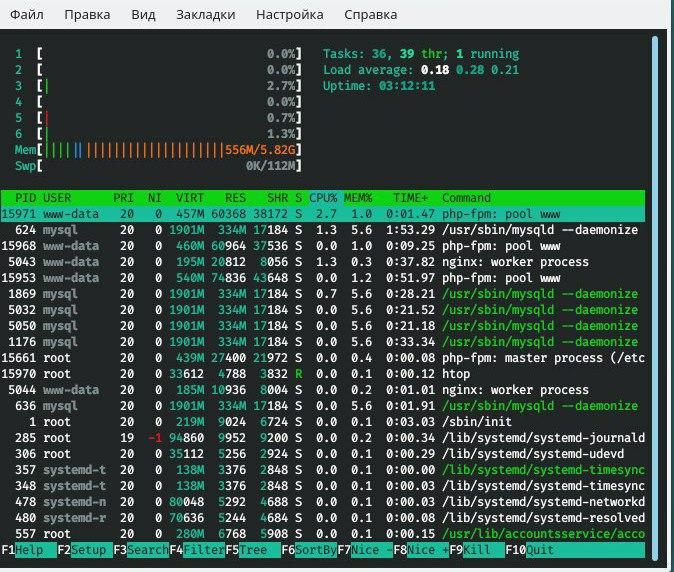Select PID 357 systemd-timesync row
The height and width of the screenshot is (572, 674).
(x=323, y=470)
